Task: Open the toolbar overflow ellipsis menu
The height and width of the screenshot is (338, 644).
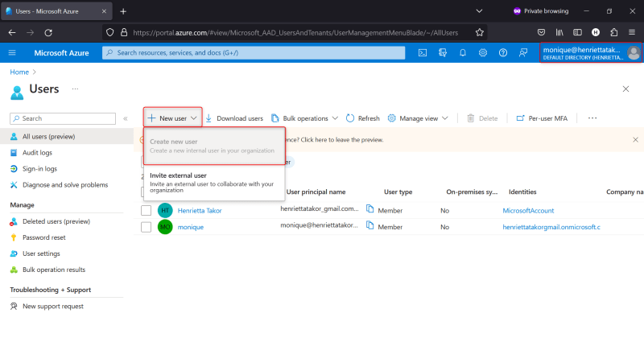Action: pyautogui.click(x=592, y=118)
